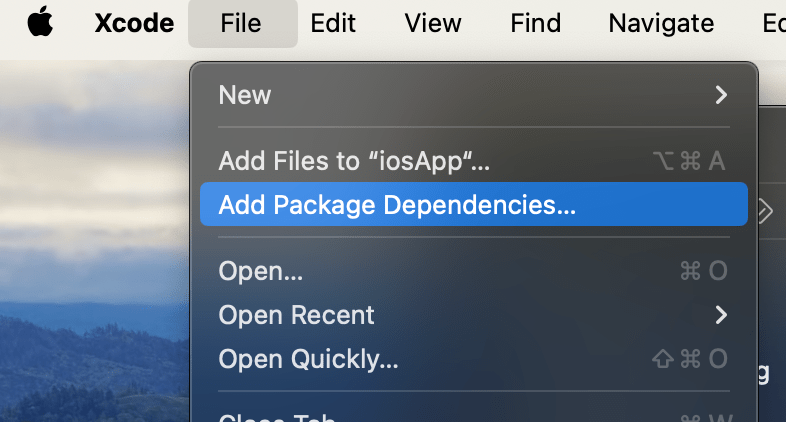Screen dimensions: 786x422
Task: Select the Open Recent entry
Action: 297,315
